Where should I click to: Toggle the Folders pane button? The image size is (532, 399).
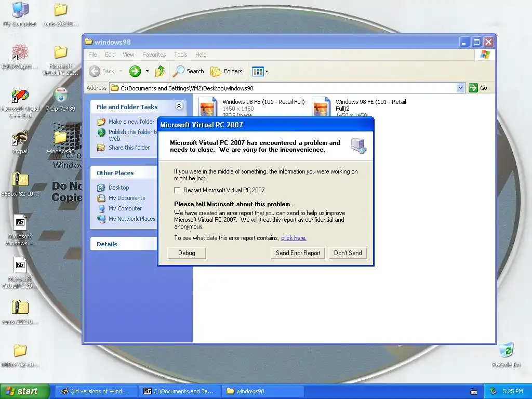tap(227, 71)
